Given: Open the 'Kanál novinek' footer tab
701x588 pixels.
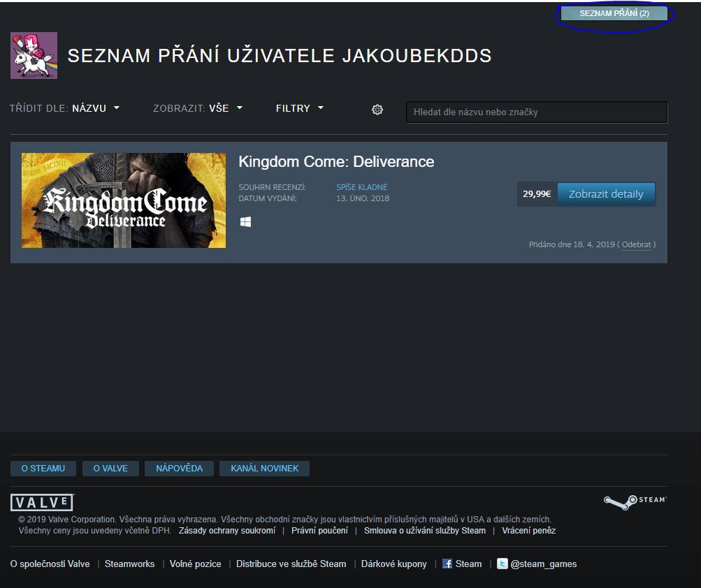Looking at the screenshot, I should click(265, 469).
